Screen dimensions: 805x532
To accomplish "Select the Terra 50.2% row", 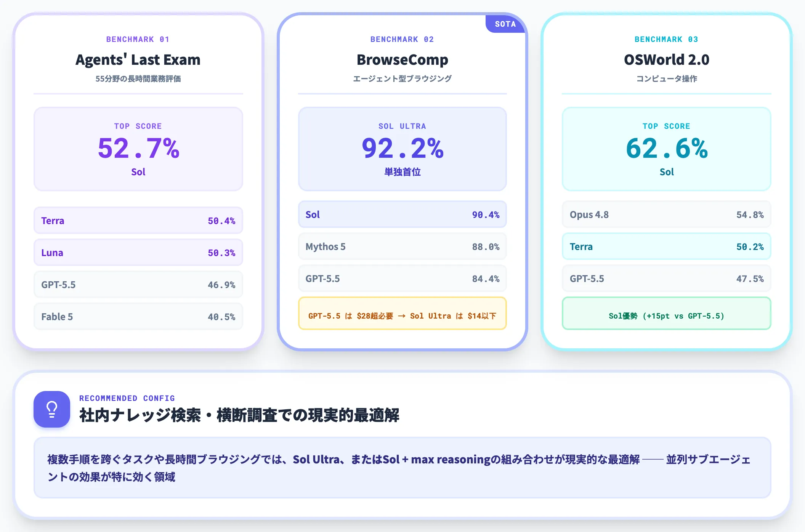I will point(667,247).
